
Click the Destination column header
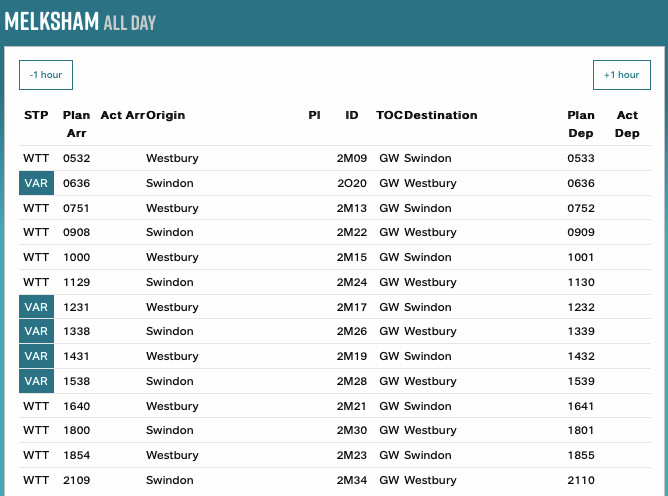click(x=440, y=115)
